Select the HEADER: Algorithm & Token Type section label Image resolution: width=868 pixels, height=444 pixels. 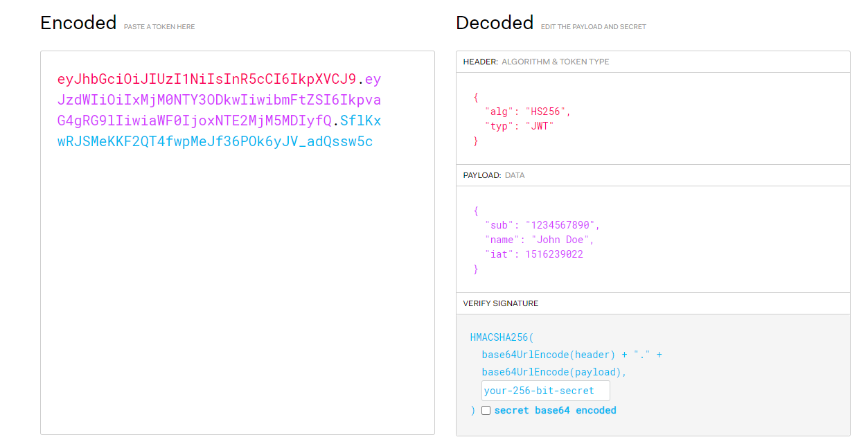(536, 62)
